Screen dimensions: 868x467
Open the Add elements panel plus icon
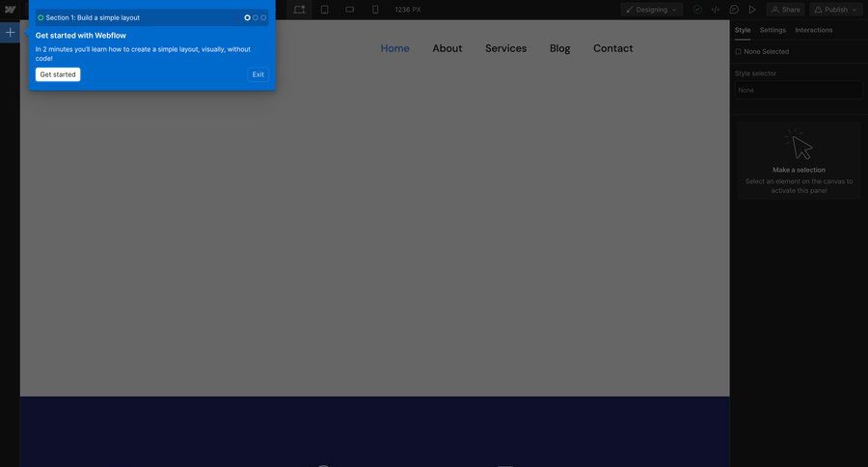click(10, 32)
